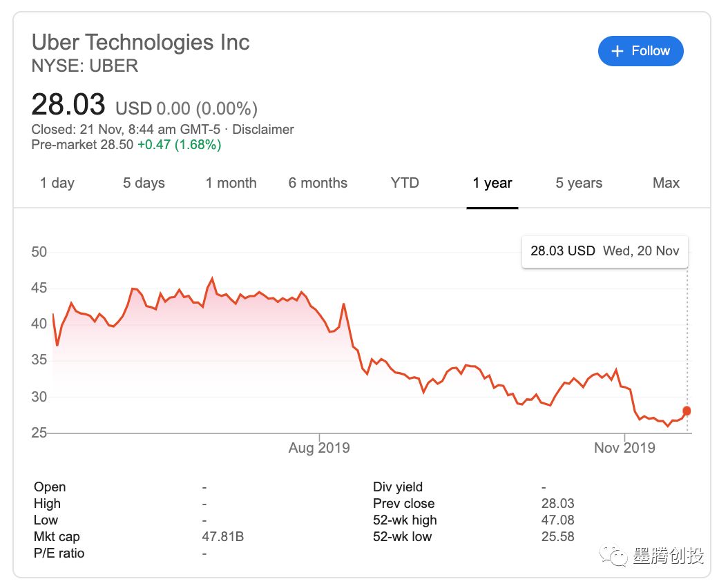The image size is (728, 588).
Task: Switch to the 6 months tab
Action: coord(318,183)
